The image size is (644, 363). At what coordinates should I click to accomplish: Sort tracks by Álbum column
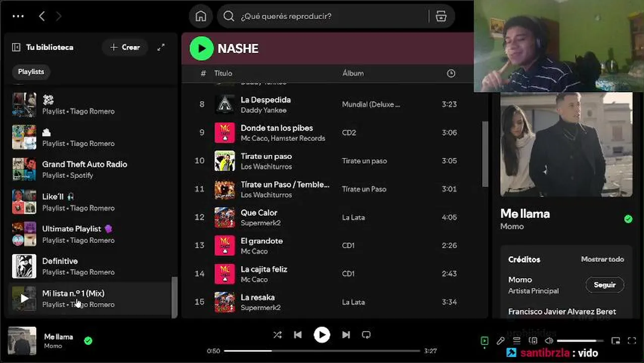(x=353, y=73)
